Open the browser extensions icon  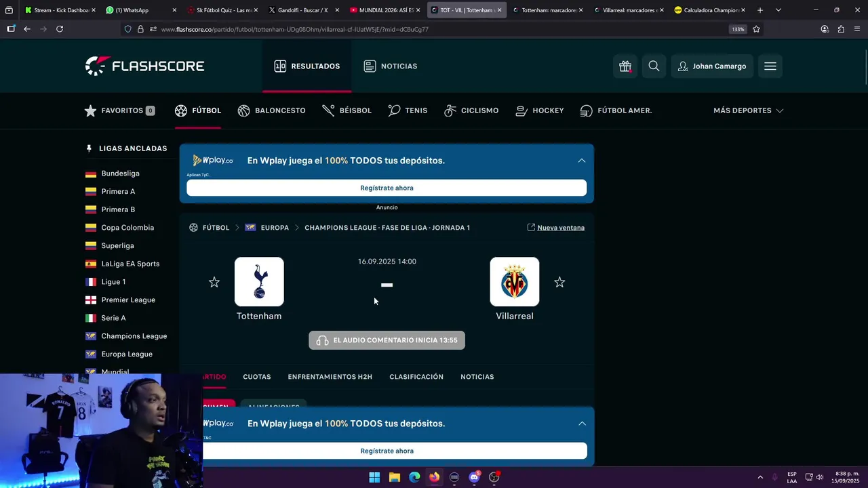click(x=841, y=29)
